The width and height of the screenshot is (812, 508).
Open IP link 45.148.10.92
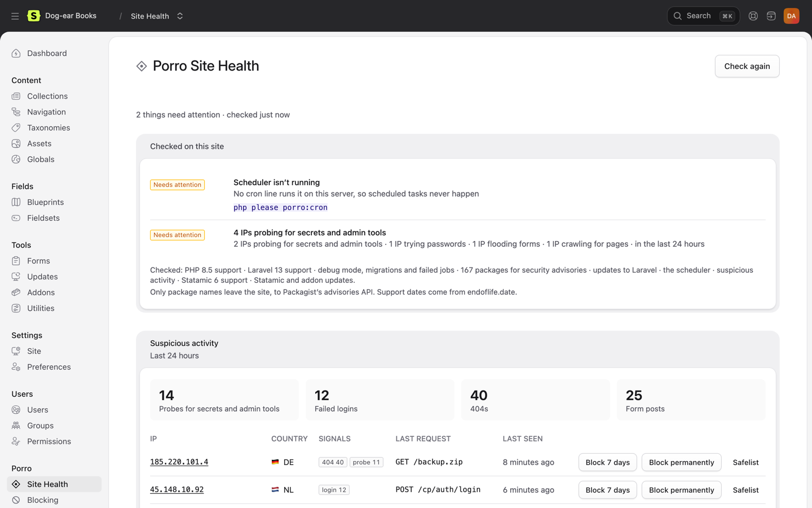tap(176, 490)
